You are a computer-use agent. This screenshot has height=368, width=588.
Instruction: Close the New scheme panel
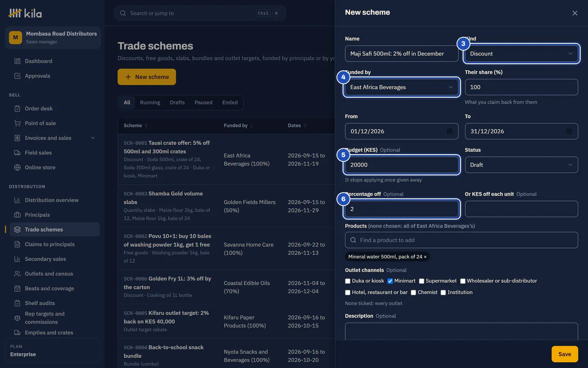click(575, 13)
